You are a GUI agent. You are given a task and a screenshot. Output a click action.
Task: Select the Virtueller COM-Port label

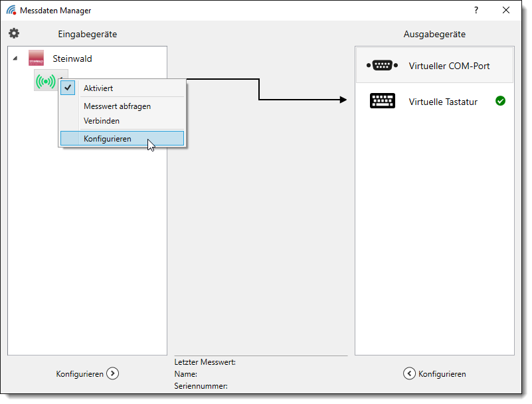(449, 66)
